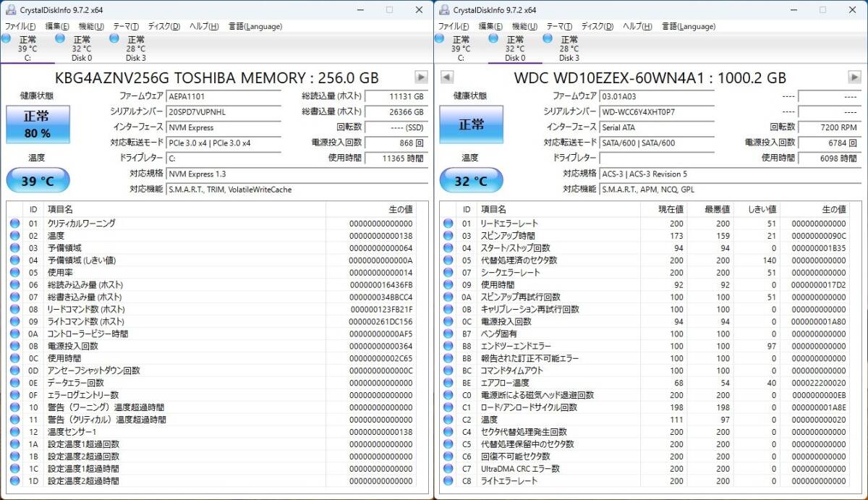This screenshot has width=868, height=500.
Task: Go to previous disk in WDC window
Action: [x=446, y=77]
